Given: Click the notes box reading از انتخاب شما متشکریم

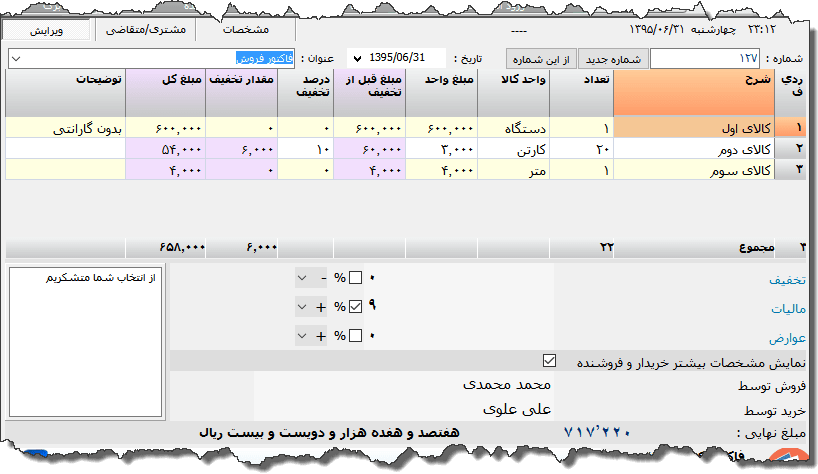Looking at the screenshot, I should point(84,340).
